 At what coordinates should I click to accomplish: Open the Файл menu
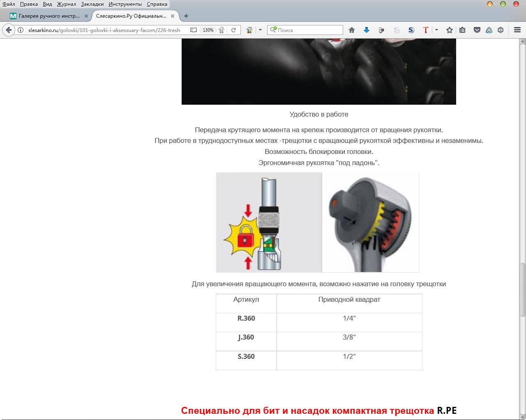click(9, 4)
